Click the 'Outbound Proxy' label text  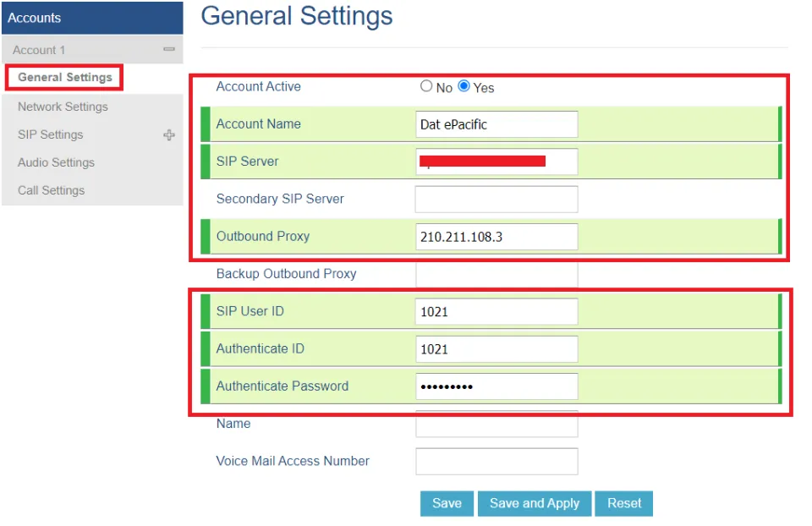tap(263, 236)
